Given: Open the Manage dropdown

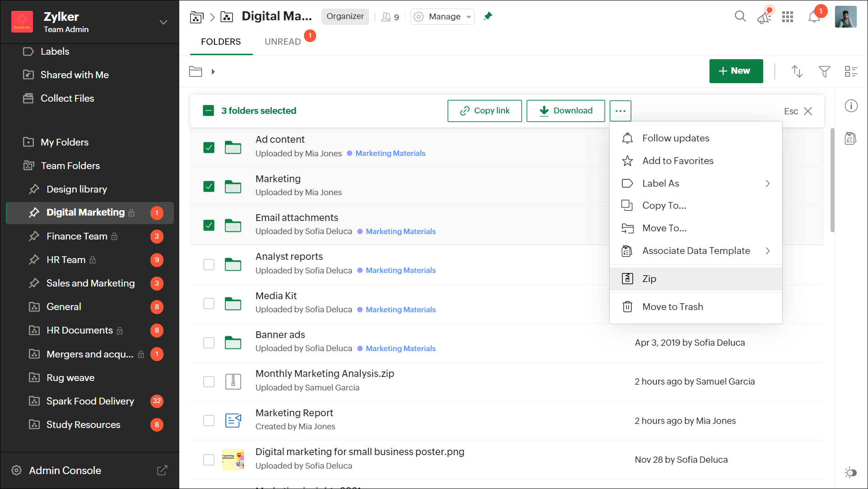Looking at the screenshot, I should click(443, 17).
